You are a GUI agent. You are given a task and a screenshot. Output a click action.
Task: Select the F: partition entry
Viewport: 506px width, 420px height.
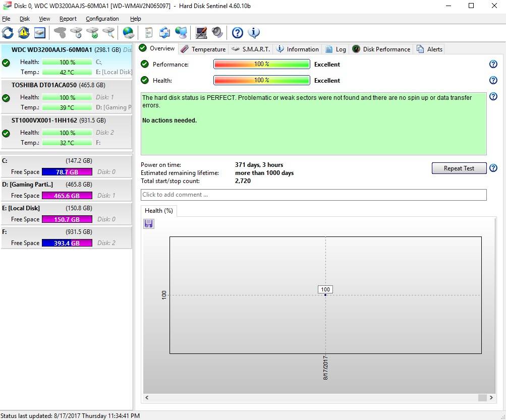(67, 237)
